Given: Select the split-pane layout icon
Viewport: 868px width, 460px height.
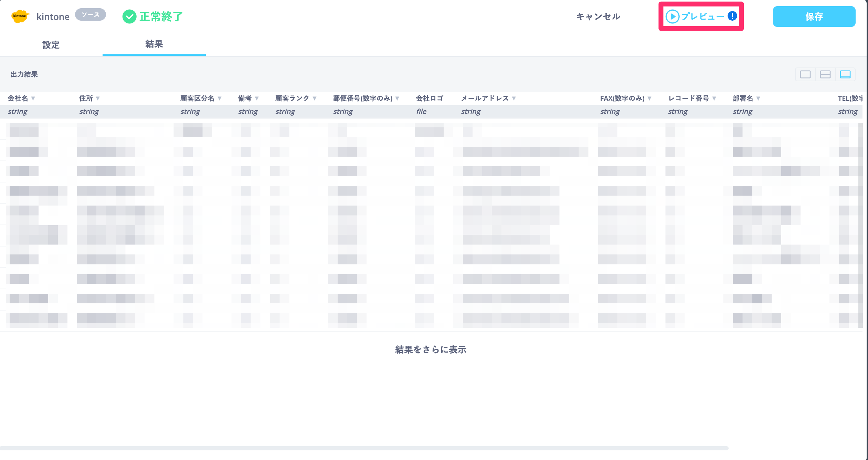Looking at the screenshot, I should click(x=825, y=74).
